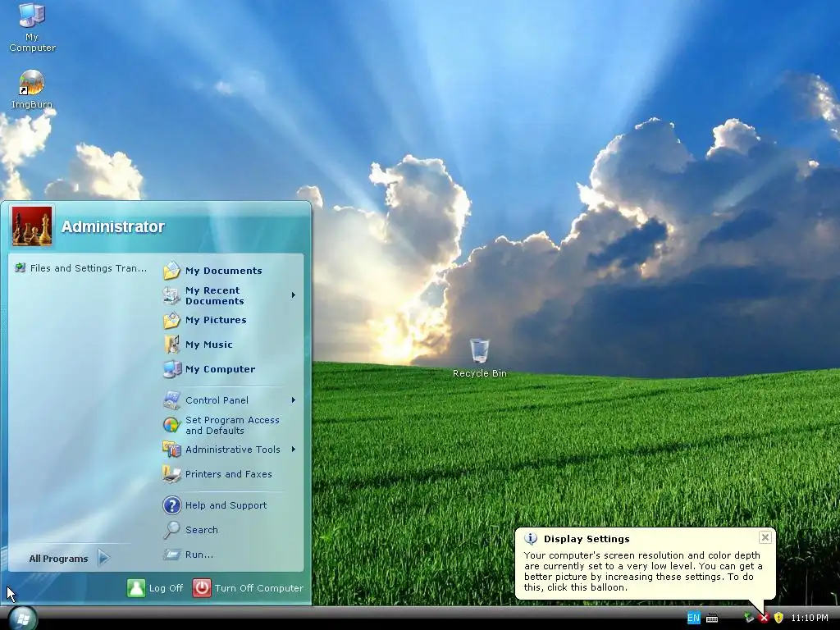
Task: Close the Display Settings balloon
Action: 765,536
